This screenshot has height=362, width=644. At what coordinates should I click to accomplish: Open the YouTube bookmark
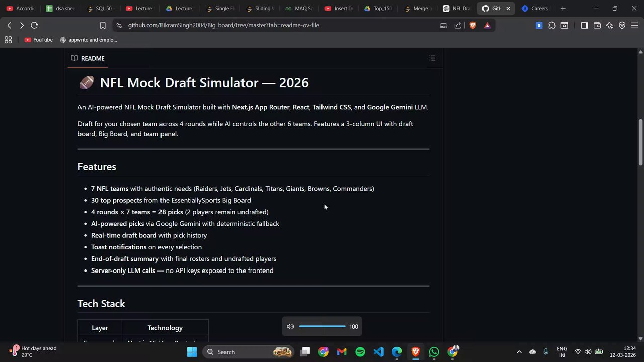(x=38, y=40)
